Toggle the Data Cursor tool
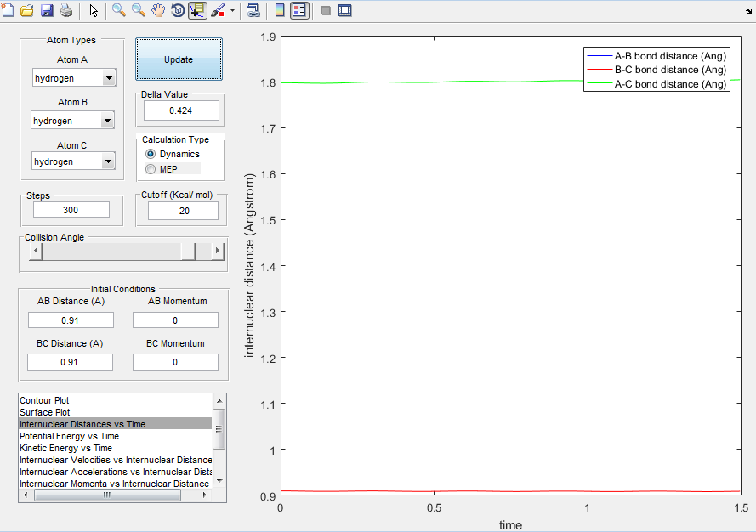Image resolution: width=756 pixels, height=532 pixels. pos(197,11)
